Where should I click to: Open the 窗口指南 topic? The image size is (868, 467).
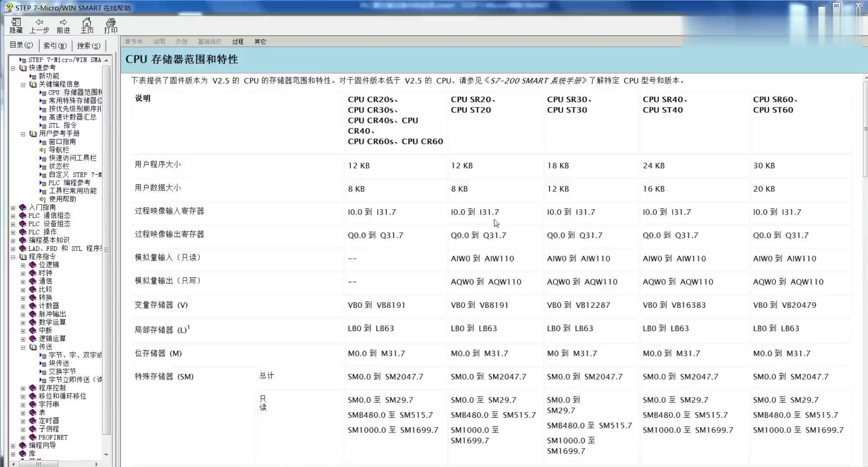tap(62, 142)
